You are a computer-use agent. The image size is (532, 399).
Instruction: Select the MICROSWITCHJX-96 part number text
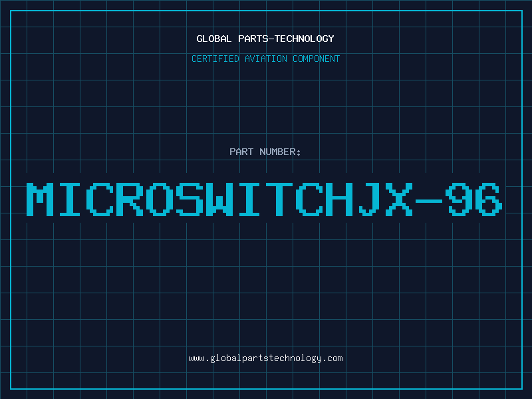pos(264,199)
